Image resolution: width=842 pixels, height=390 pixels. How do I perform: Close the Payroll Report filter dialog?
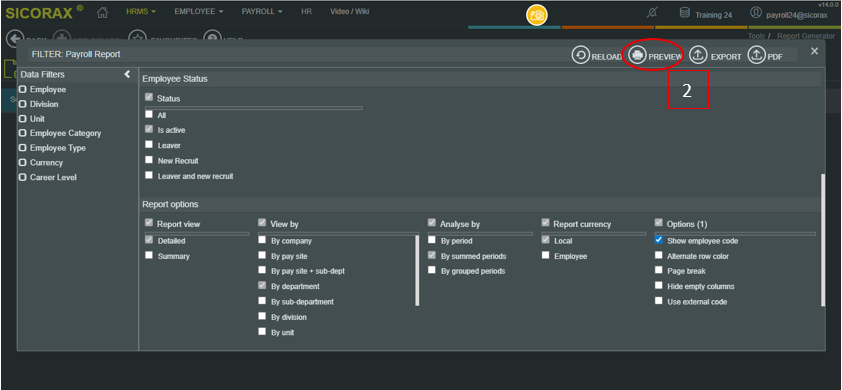tap(814, 51)
